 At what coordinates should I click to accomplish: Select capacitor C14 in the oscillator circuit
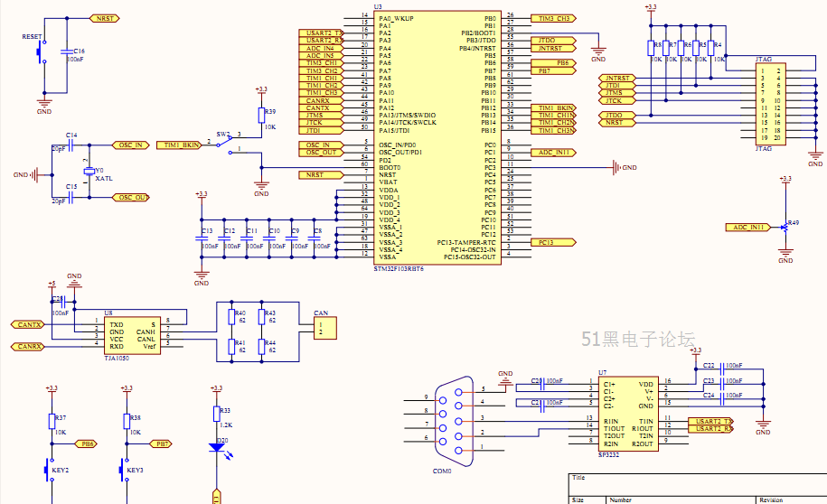coord(71,145)
